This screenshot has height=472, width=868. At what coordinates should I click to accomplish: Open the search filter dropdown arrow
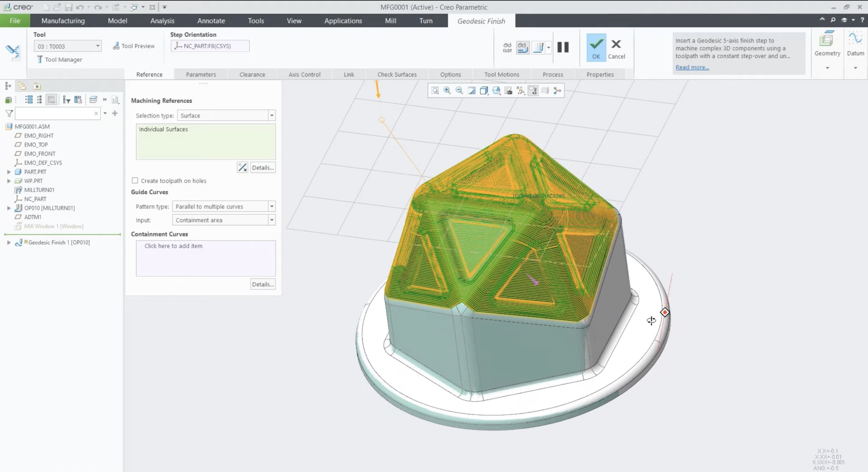point(105,113)
